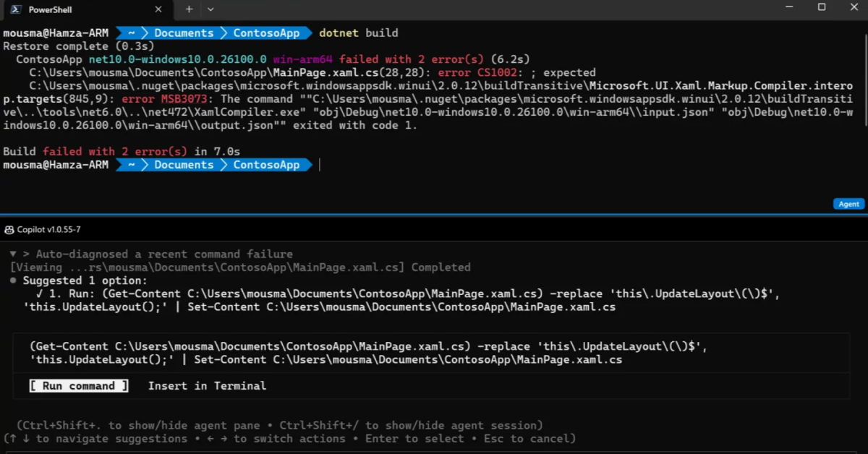The image size is (868, 454).
Task: Click the command preview box text
Action: tap(368, 353)
